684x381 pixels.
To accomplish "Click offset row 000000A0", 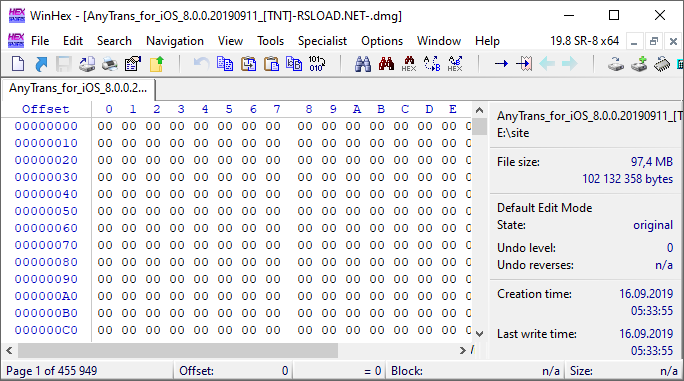I will (46, 296).
